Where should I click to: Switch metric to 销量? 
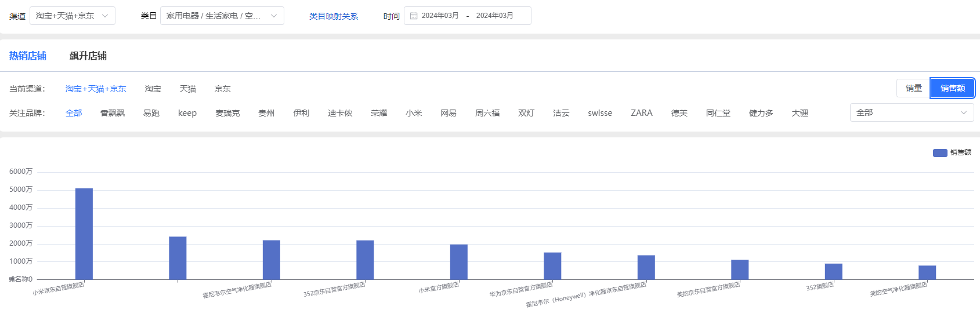(x=914, y=88)
